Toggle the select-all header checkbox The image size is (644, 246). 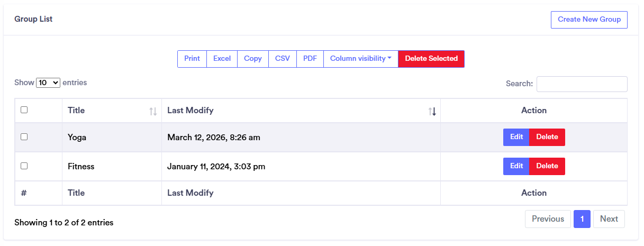[x=24, y=110]
